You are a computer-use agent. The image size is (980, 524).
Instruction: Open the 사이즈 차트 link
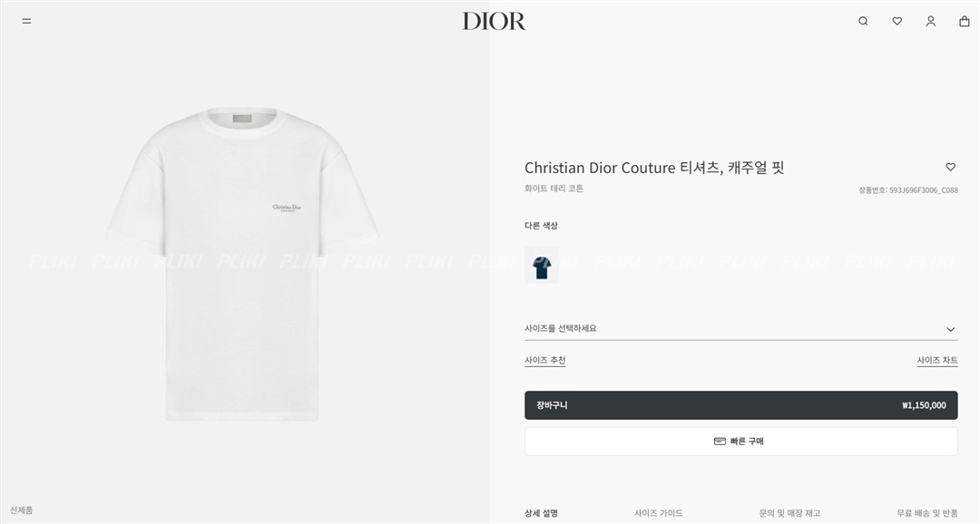point(936,361)
